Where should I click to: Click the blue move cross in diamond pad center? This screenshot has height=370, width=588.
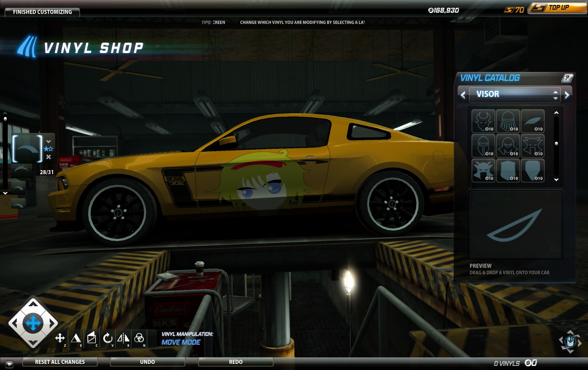[33, 323]
